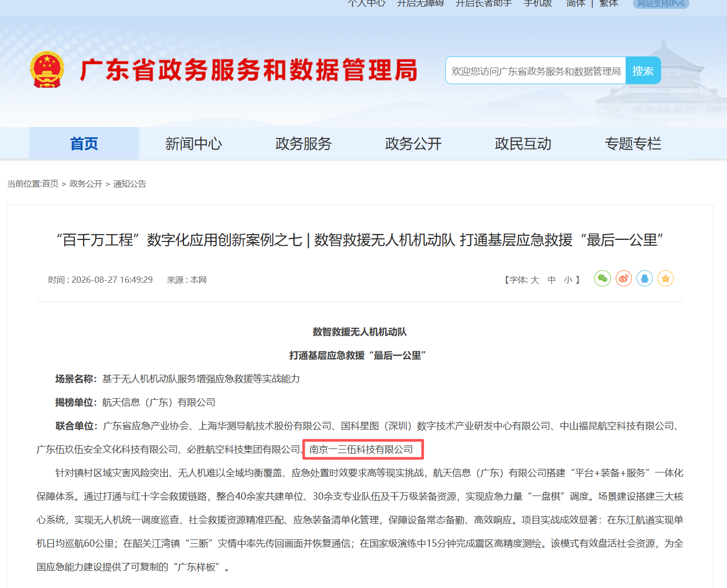Image resolution: width=727 pixels, height=588 pixels.
Task: Share article via QQ bell icon
Action: pos(644,279)
